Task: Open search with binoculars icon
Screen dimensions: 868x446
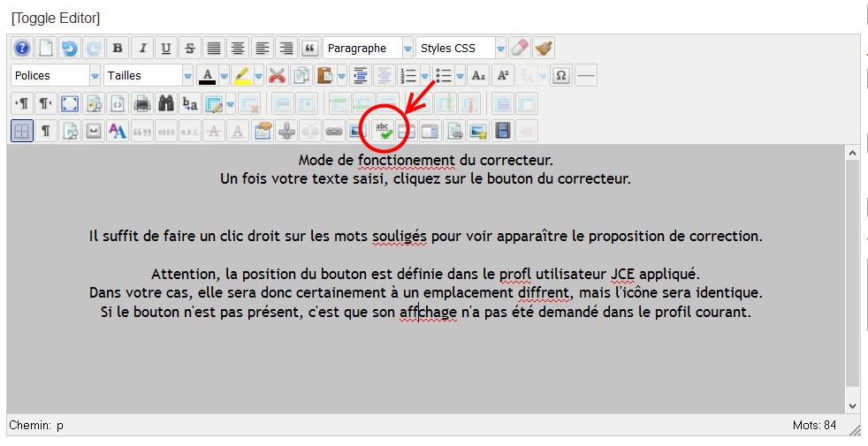Action: pyautogui.click(x=166, y=103)
